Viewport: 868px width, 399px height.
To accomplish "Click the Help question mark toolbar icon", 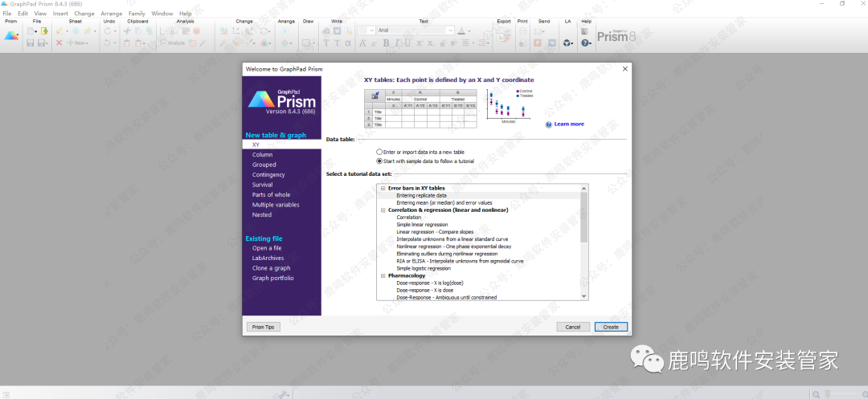I will pyautogui.click(x=585, y=43).
